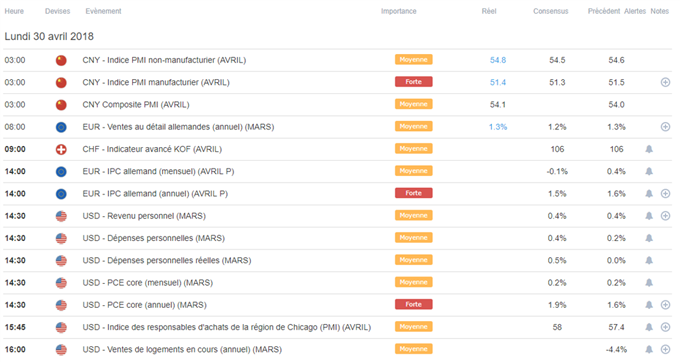The image size is (680, 362).
Task: Add note plus icon for Ventes au détail allemandes
Action: point(665,127)
